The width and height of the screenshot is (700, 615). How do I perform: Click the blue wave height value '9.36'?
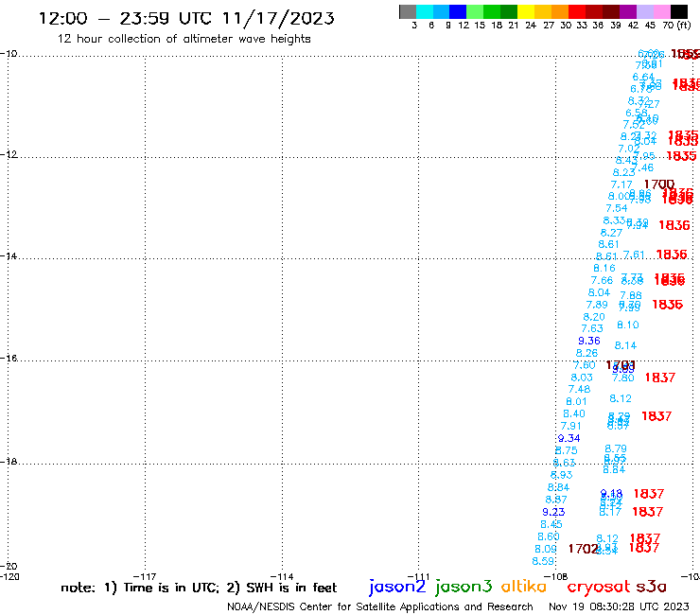tap(589, 341)
